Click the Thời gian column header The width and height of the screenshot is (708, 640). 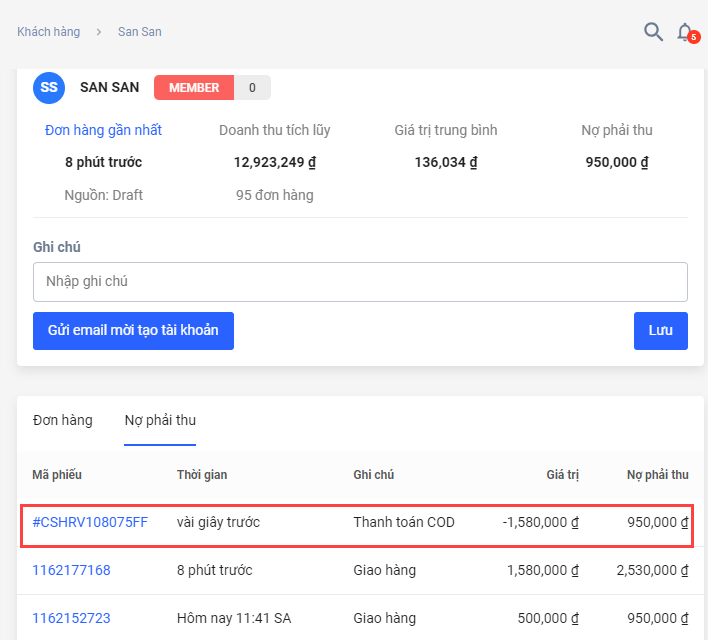(202, 475)
